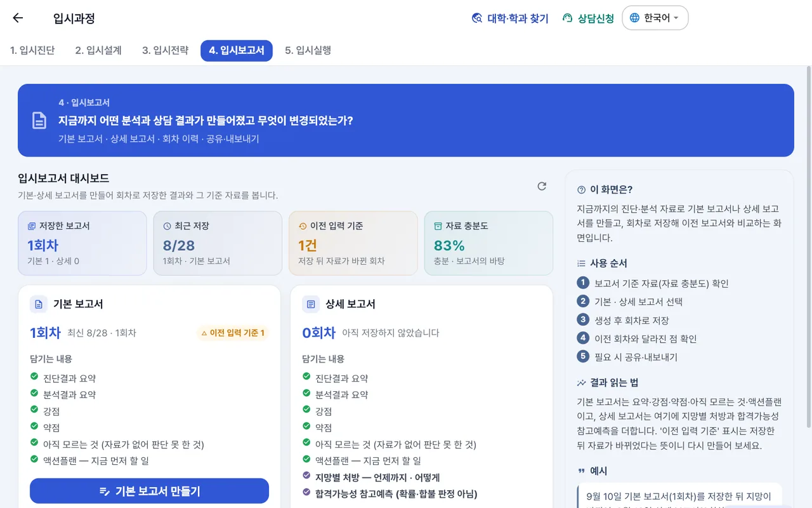Screen dimensions: 812x508
Task: Click the archive icon beside 자료 충분도
Action: [438, 226]
